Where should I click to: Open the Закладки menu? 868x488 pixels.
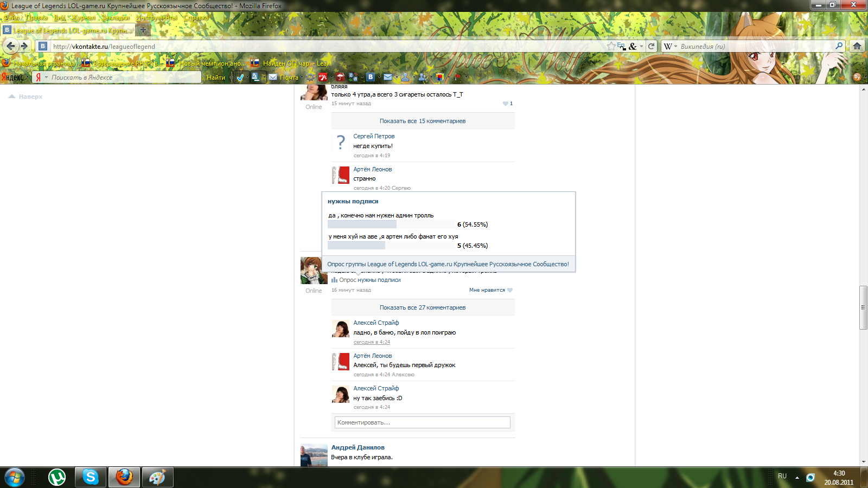click(x=116, y=17)
